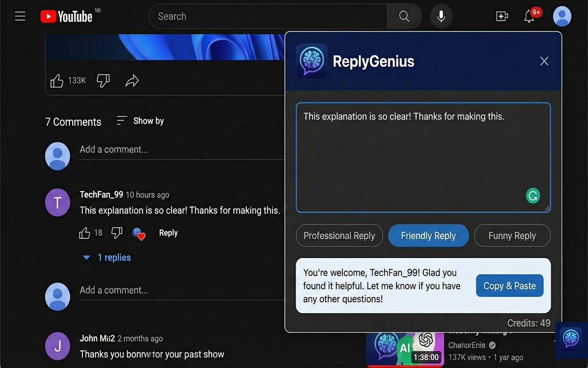Like TechFan_99's comment

[x=84, y=233]
